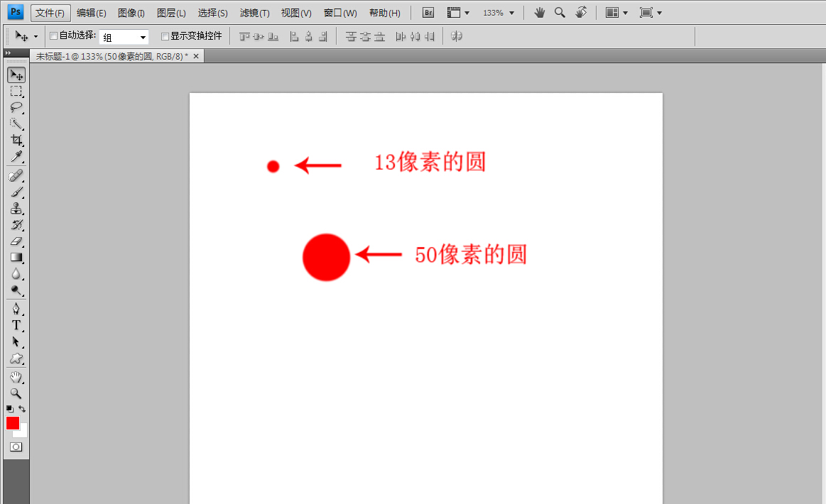This screenshot has height=504, width=826.
Task: Align bottom edges of layers
Action: [x=273, y=36]
